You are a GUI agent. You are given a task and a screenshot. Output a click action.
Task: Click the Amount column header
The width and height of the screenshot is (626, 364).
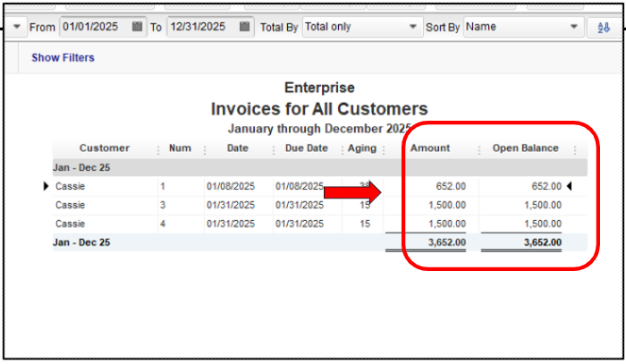(430, 148)
